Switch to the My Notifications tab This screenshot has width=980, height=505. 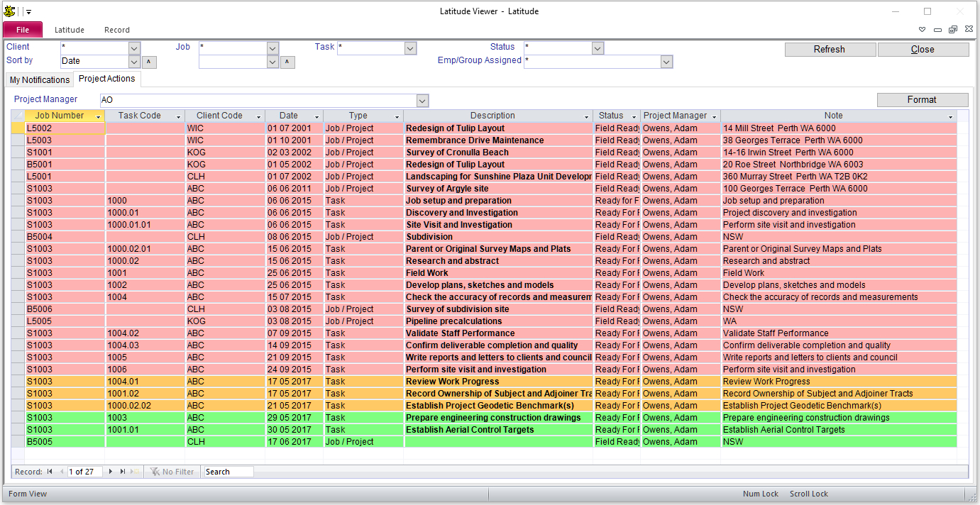coord(40,79)
